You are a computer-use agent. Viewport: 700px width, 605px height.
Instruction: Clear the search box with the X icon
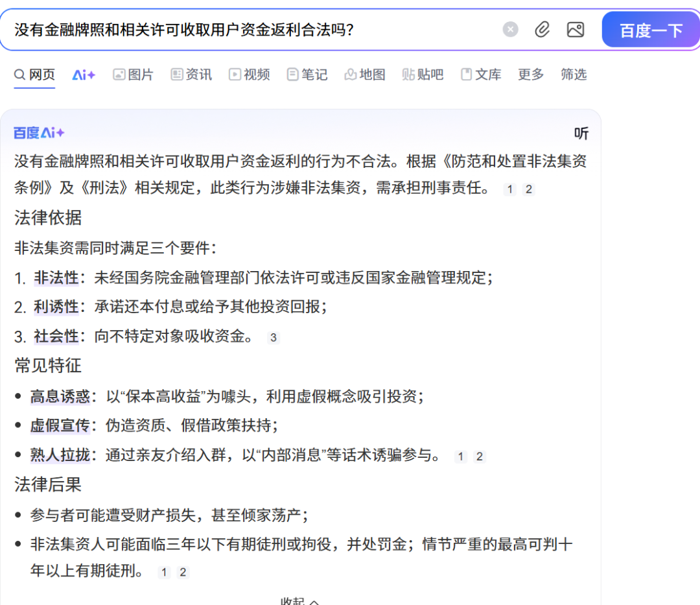point(511,30)
